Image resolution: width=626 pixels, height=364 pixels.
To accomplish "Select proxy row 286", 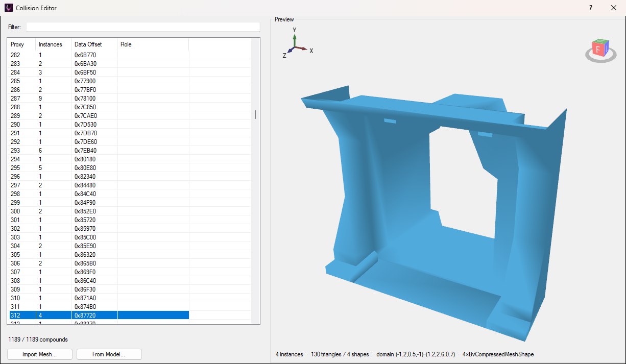I will (99, 89).
